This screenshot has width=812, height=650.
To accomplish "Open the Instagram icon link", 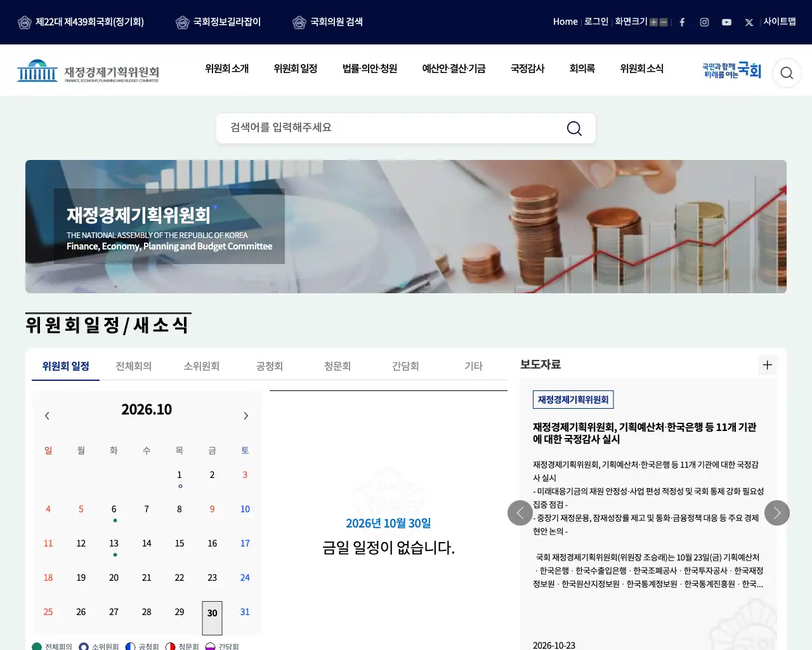I will click(704, 22).
